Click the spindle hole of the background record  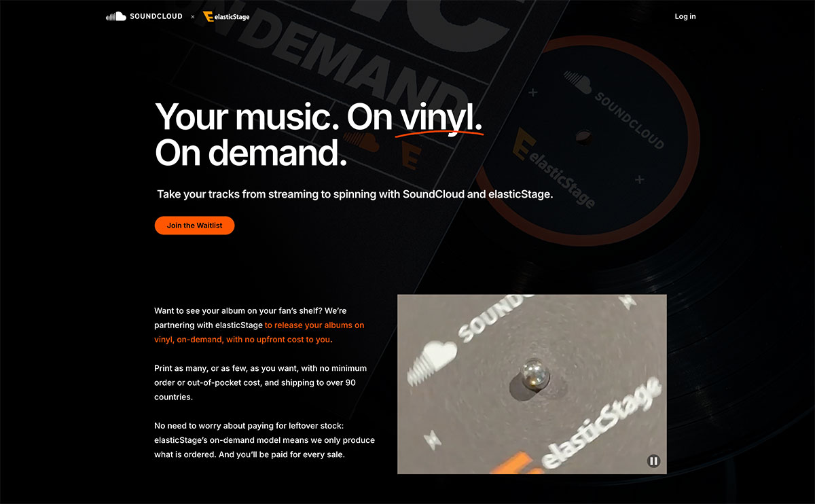tap(584, 138)
